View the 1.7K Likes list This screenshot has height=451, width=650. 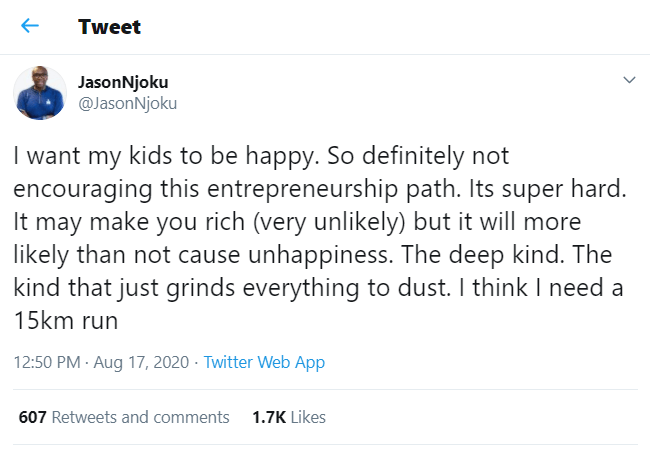(x=286, y=417)
